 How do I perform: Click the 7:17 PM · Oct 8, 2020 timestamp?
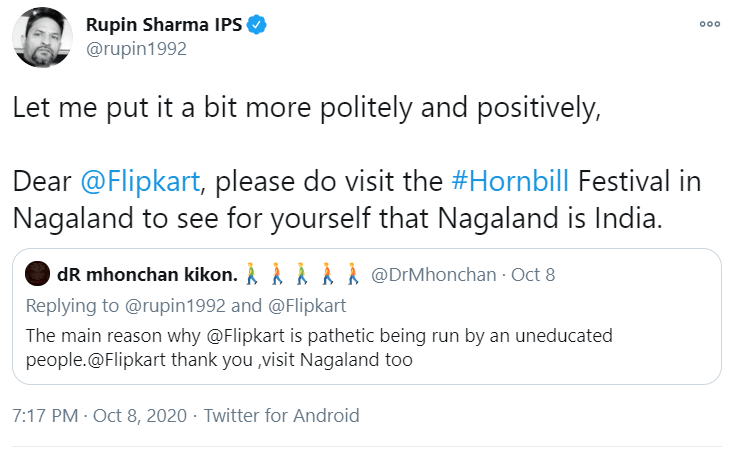(x=98, y=415)
